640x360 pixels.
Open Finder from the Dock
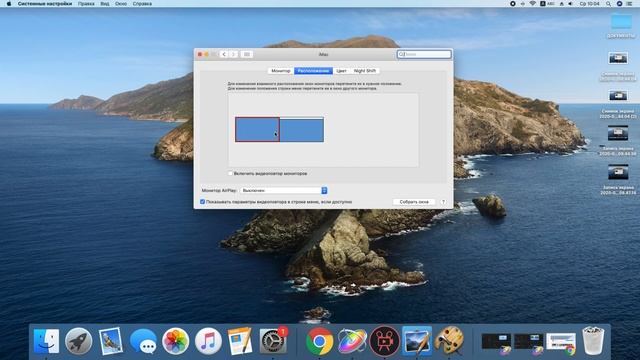click(46, 341)
